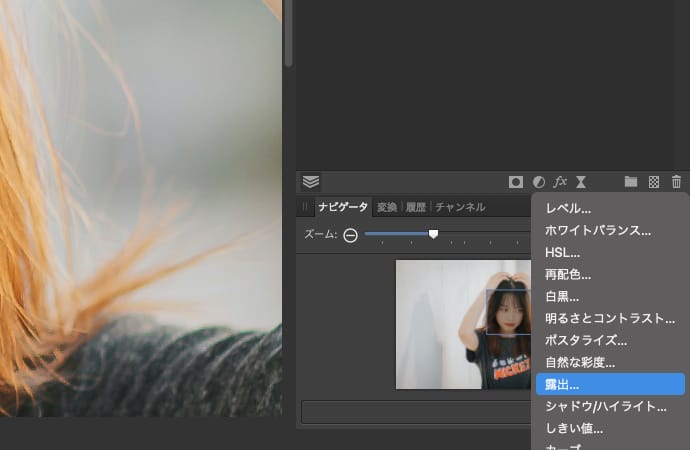Click the adjustments half-circle icon
This screenshot has width=690, height=450.
[x=539, y=182]
